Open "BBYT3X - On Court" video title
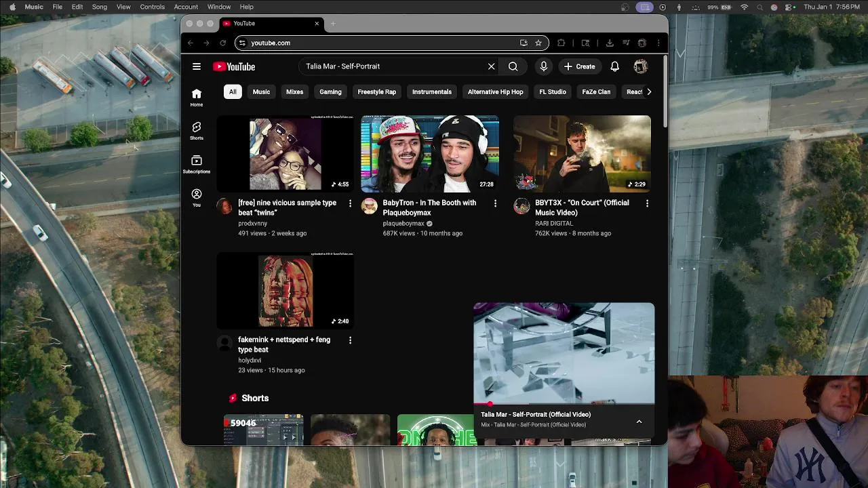The width and height of the screenshot is (868, 488). point(582,207)
